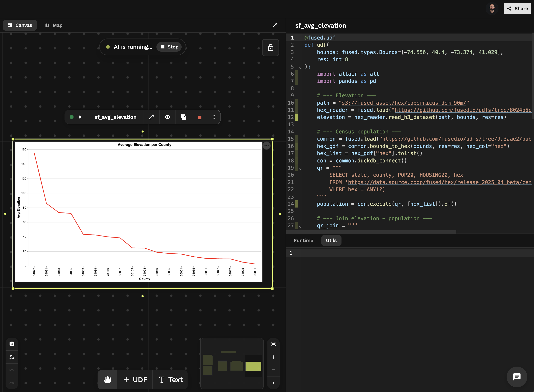This screenshot has height=392, width=534.
Task: Toggle the canvas lock button
Action: click(270, 48)
